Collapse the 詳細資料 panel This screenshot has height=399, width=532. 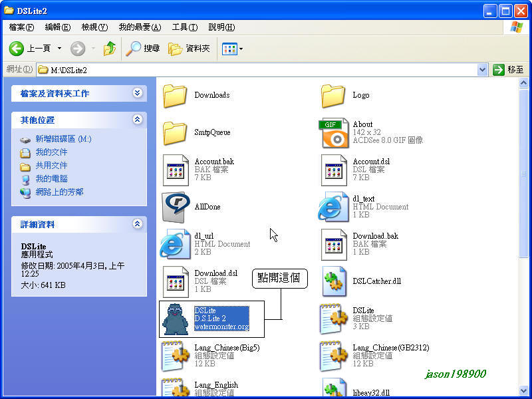click(x=137, y=223)
